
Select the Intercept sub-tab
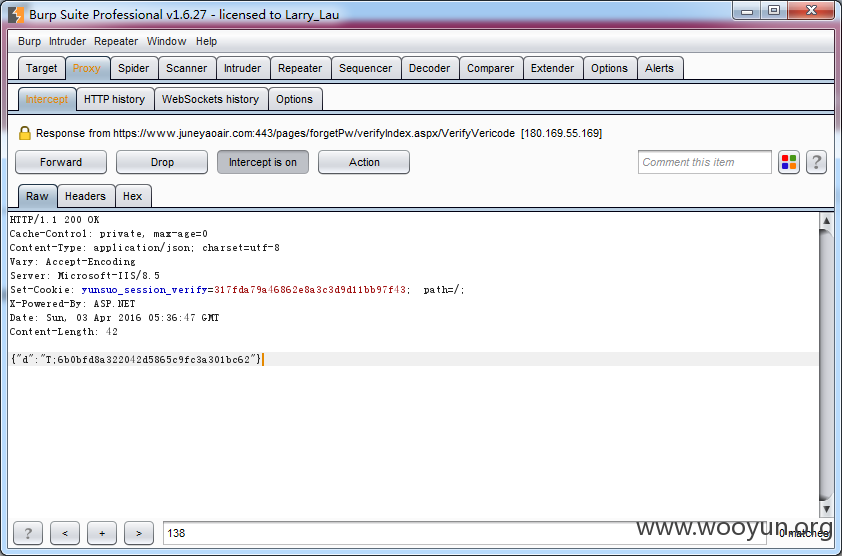pyautogui.click(x=47, y=99)
